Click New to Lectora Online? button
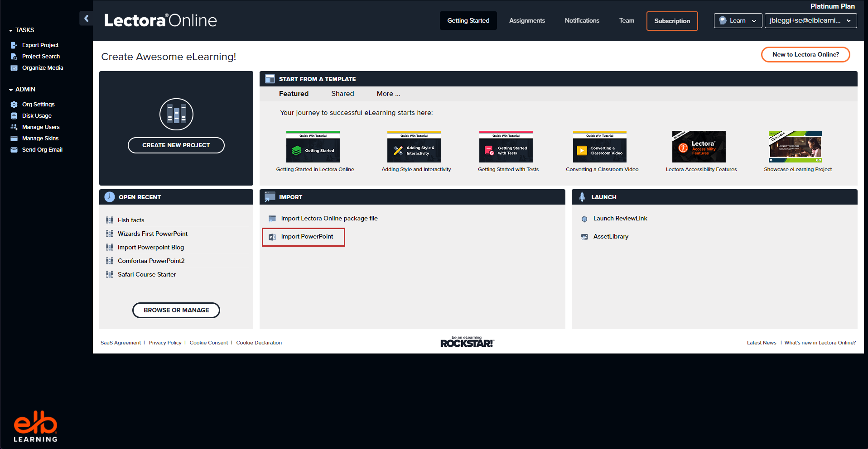 (805, 55)
